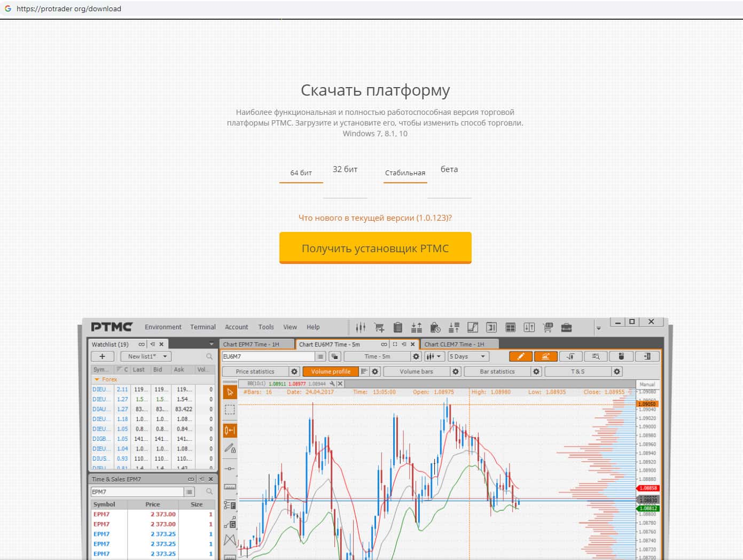This screenshot has height=560, width=743.
Task: Click the wrench icon on indicator label
Action: (332, 384)
